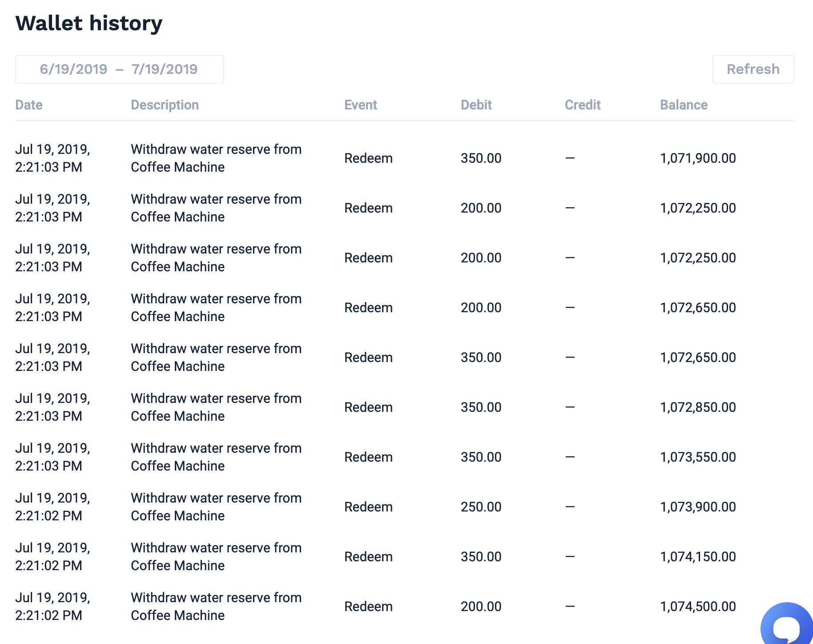The height and width of the screenshot is (644, 813).
Task: Click the Credit dash in the 1,074,500.00 row
Action: click(570, 606)
